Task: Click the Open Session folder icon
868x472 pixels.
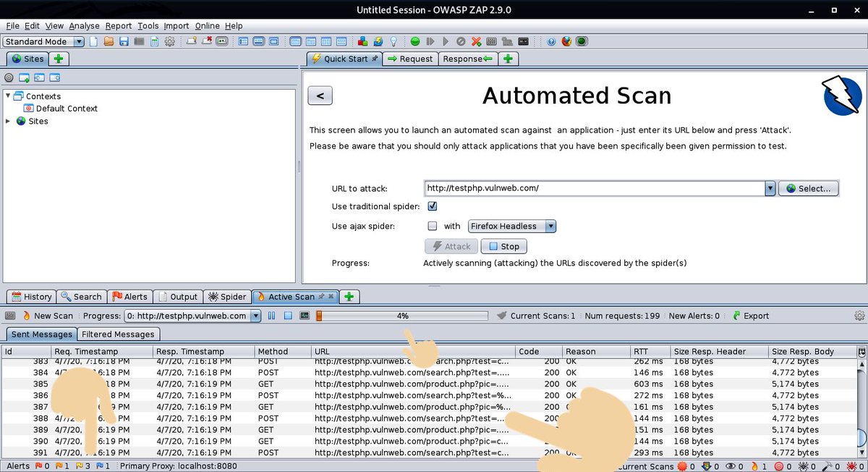Action: tap(109, 41)
